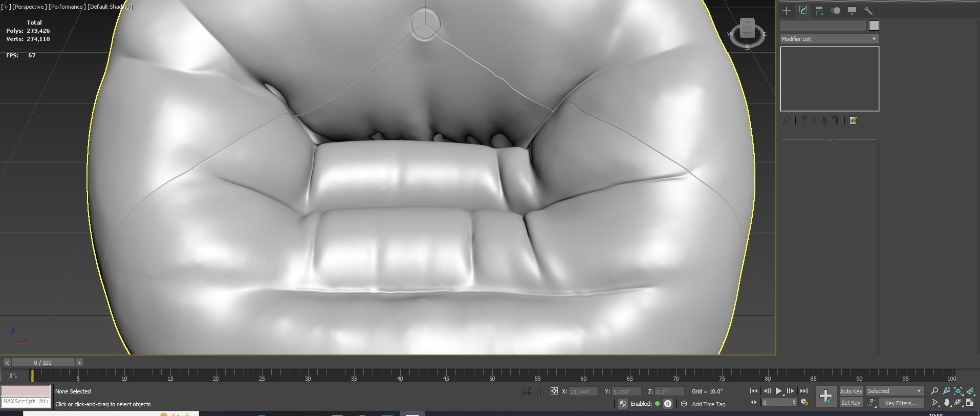The height and width of the screenshot is (416, 980).
Task: Toggle Isolate Selection icon
Action: click(x=527, y=391)
